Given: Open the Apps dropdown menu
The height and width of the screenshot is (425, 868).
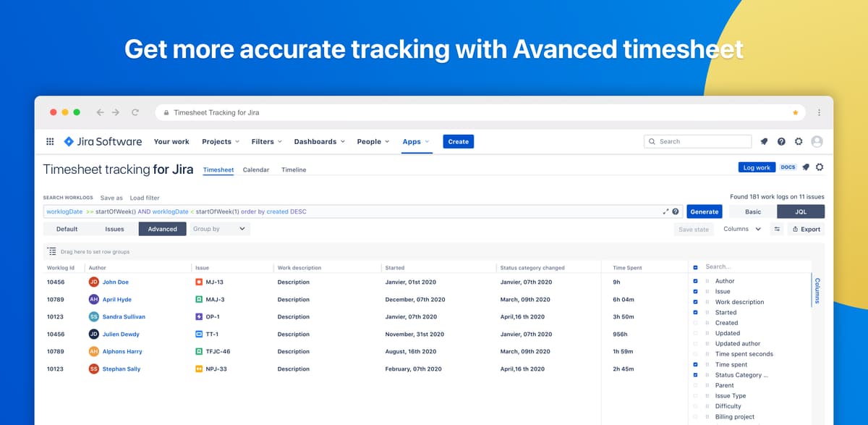Looking at the screenshot, I should [416, 142].
